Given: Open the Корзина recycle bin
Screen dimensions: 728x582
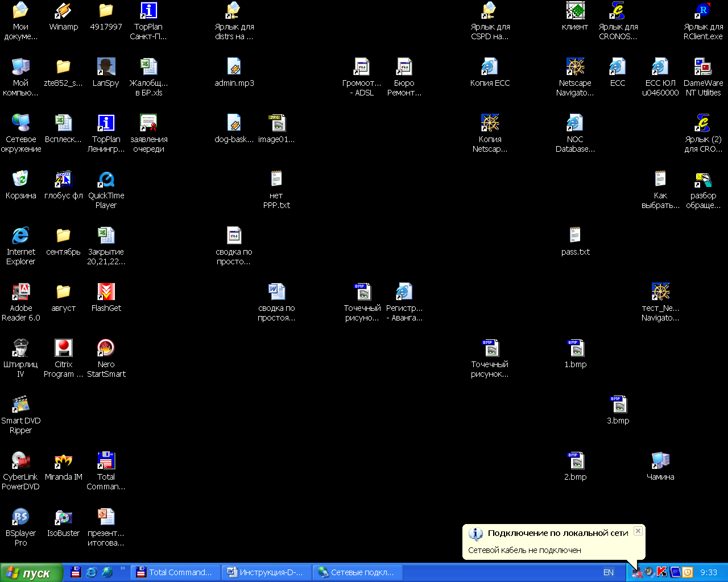Looking at the screenshot, I should tap(20, 185).
